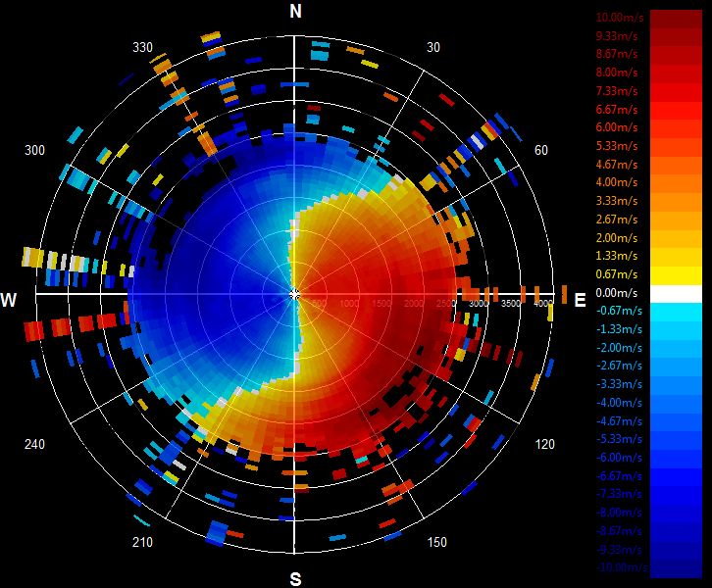Click the 4000 range ring label
This screenshot has height=588, width=712.
[543, 304]
